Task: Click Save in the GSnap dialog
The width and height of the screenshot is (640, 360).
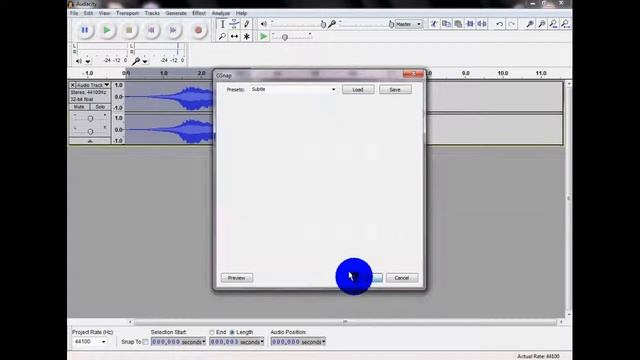Action: (x=395, y=89)
